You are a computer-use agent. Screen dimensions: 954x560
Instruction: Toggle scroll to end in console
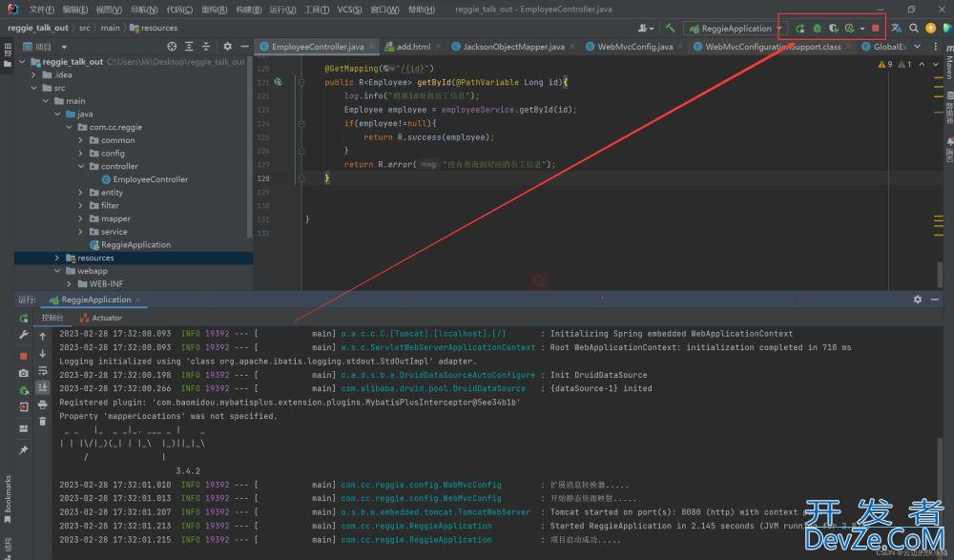click(43, 387)
